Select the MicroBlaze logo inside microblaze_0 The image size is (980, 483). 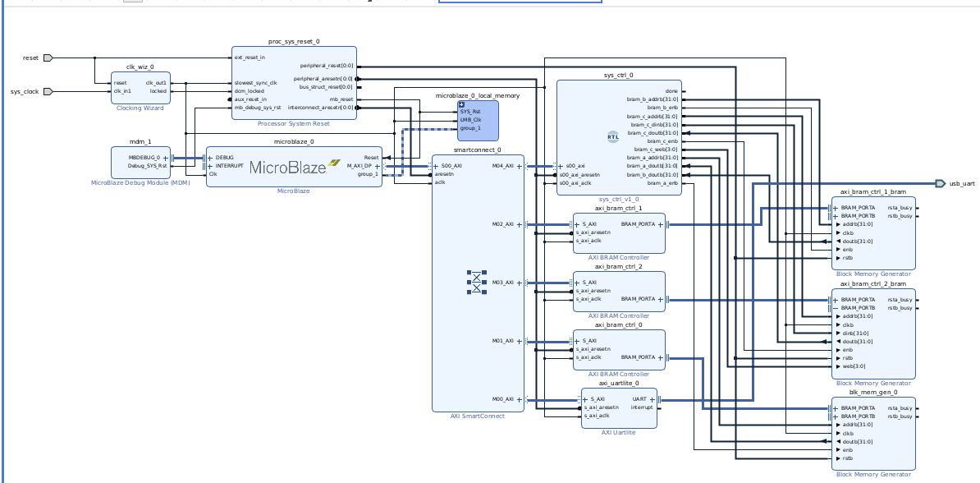[x=291, y=167]
